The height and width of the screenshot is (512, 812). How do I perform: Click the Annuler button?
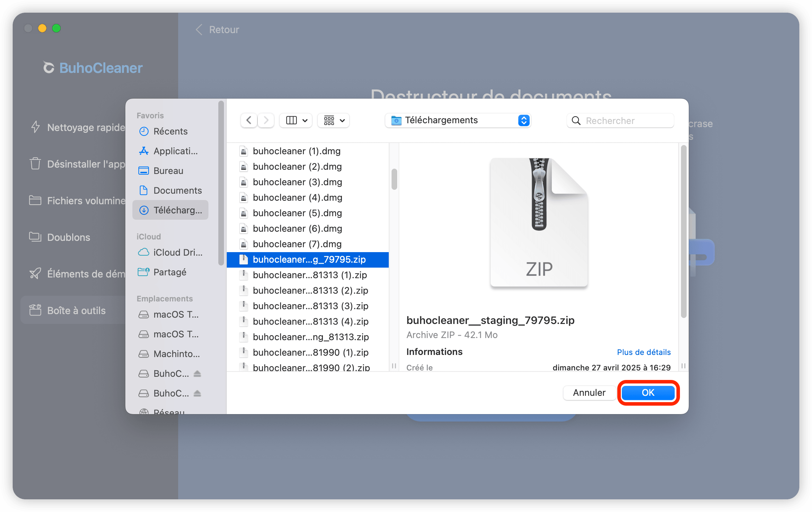point(589,393)
